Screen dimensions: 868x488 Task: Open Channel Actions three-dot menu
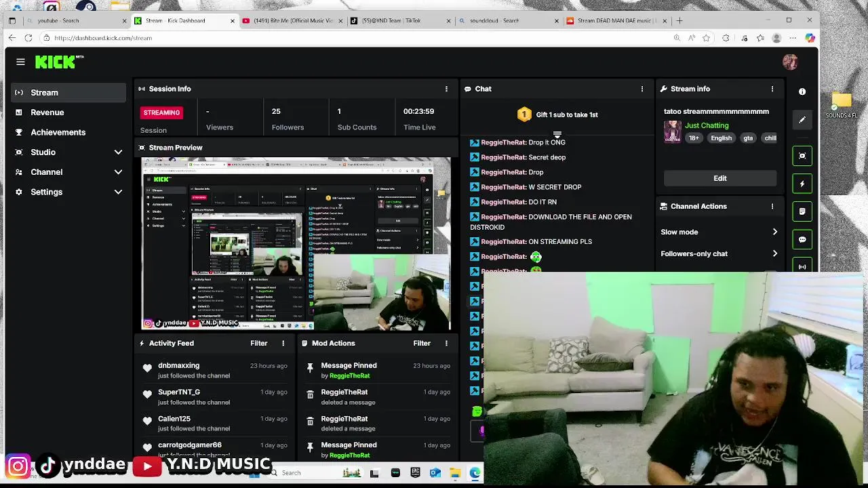pos(772,206)
